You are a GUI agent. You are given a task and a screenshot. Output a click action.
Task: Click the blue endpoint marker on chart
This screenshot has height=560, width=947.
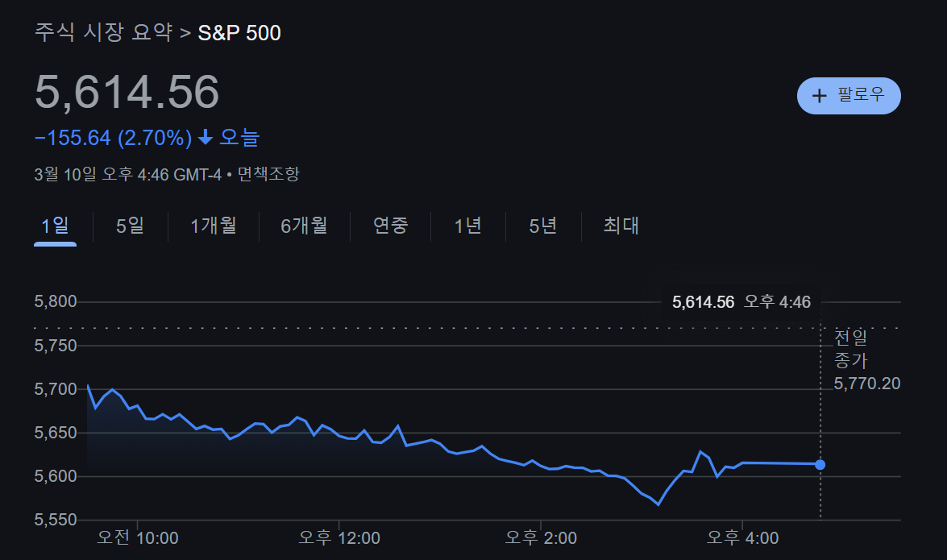tap(820, 465)
